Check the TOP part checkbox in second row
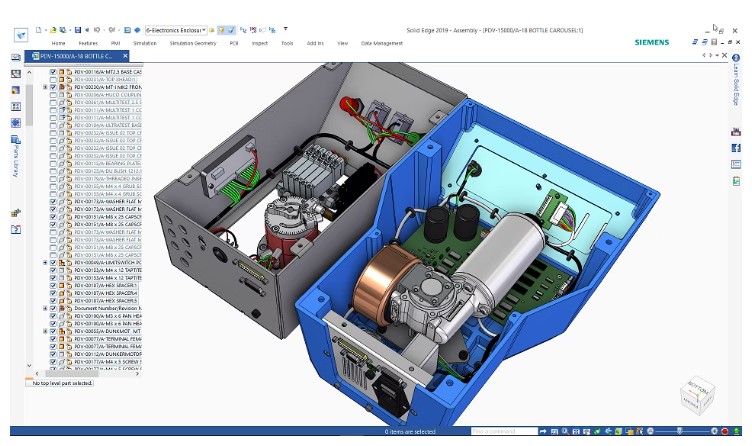The image size is (752, 446). [53, 80]
